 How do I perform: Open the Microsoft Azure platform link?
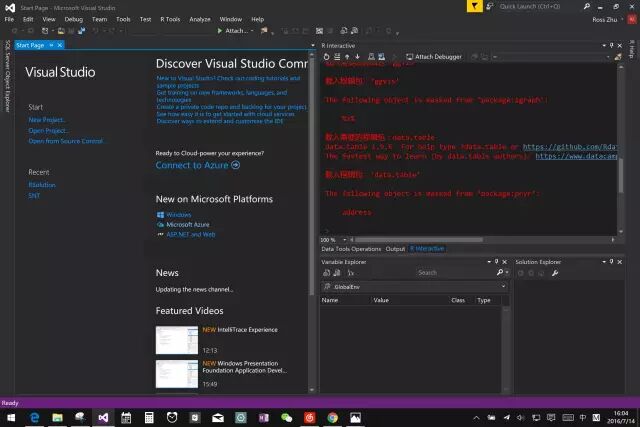click(188, 225)
